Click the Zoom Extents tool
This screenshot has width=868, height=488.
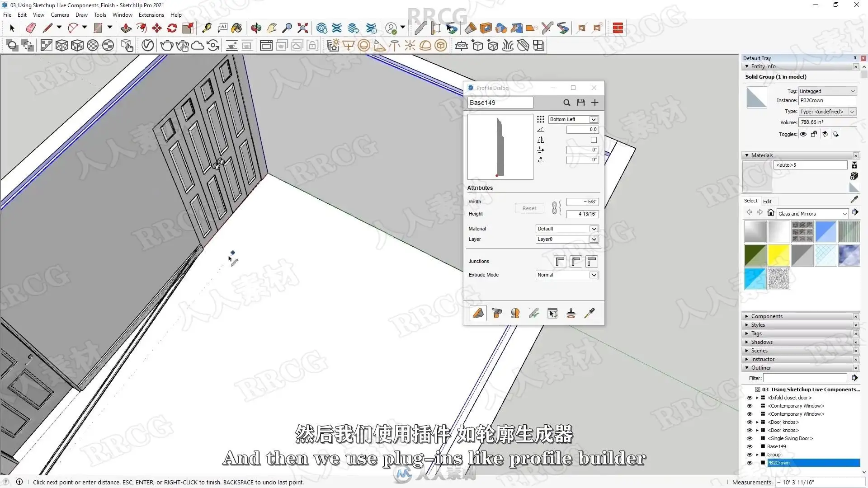303,28
